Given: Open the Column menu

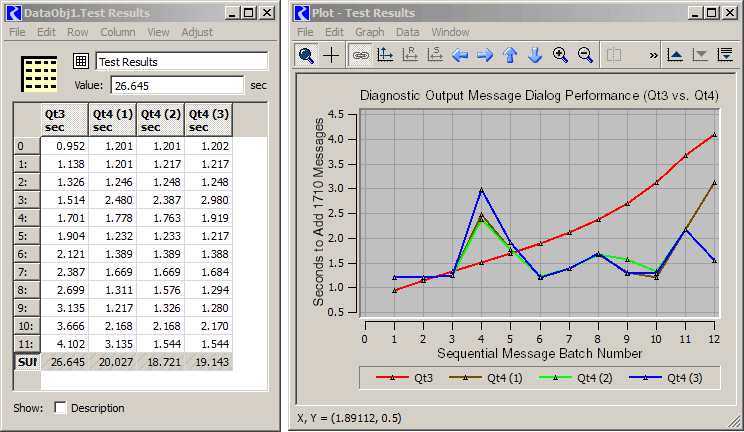Looking at the screenshot, I should point(118,32).
